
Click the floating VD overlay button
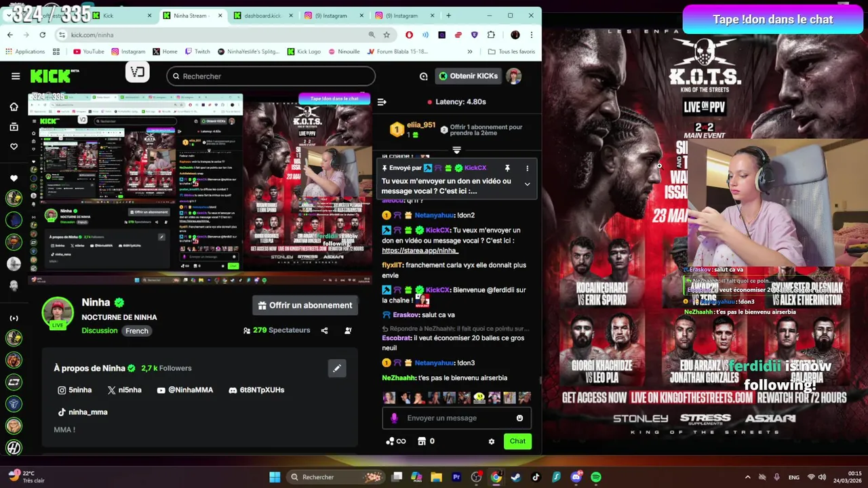[x=138, y=72]
